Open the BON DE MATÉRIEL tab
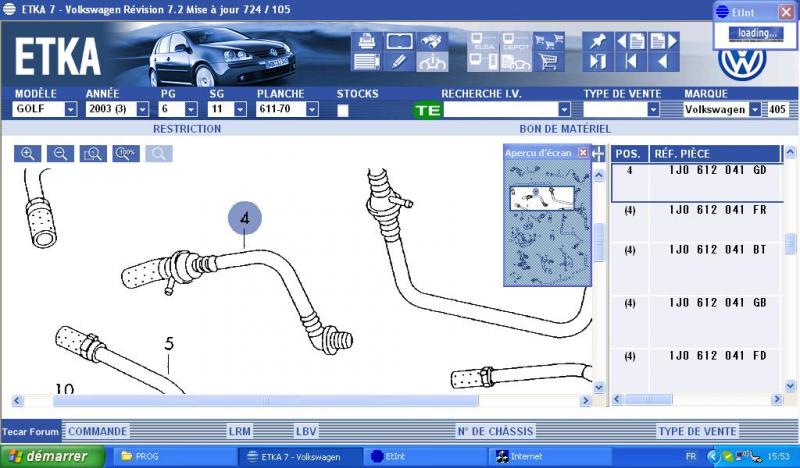 (x=565, y=129)
